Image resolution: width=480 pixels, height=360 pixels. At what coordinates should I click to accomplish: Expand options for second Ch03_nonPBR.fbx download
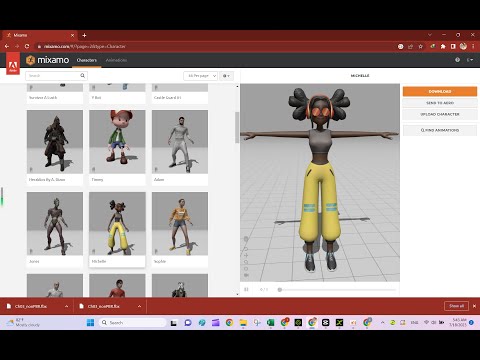pyautogui.click(x=139, y=306)
